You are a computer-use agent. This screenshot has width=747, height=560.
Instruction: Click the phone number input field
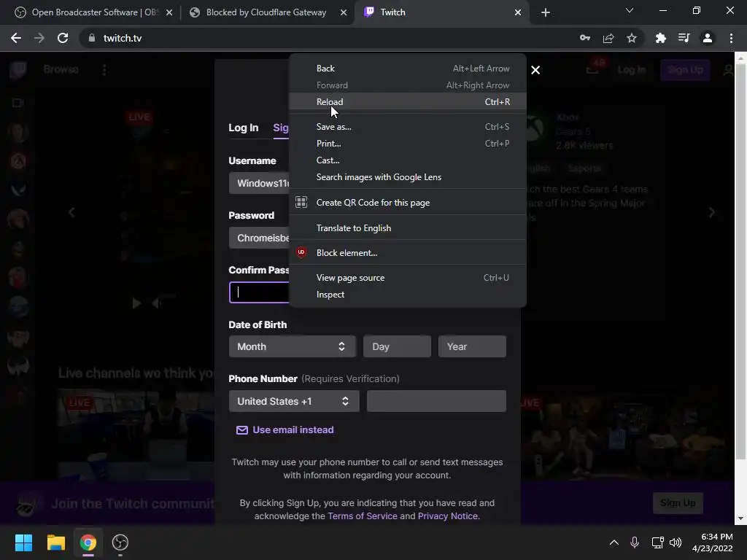coord(436,401)
